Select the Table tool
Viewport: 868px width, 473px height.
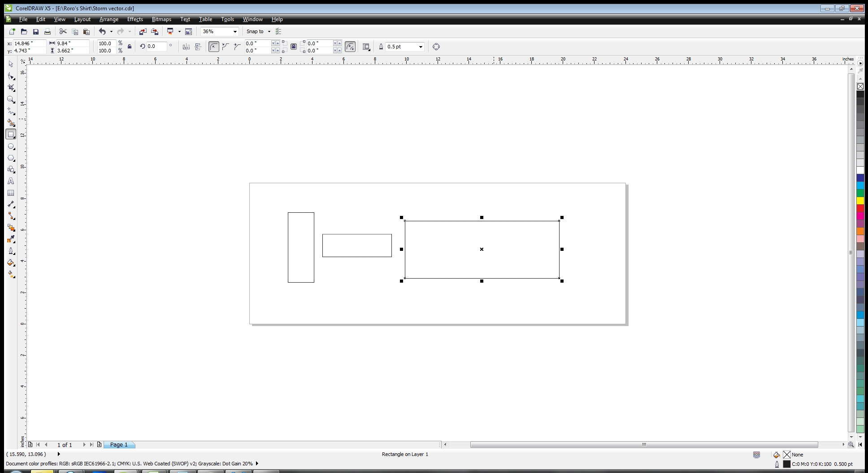point(11,193)
